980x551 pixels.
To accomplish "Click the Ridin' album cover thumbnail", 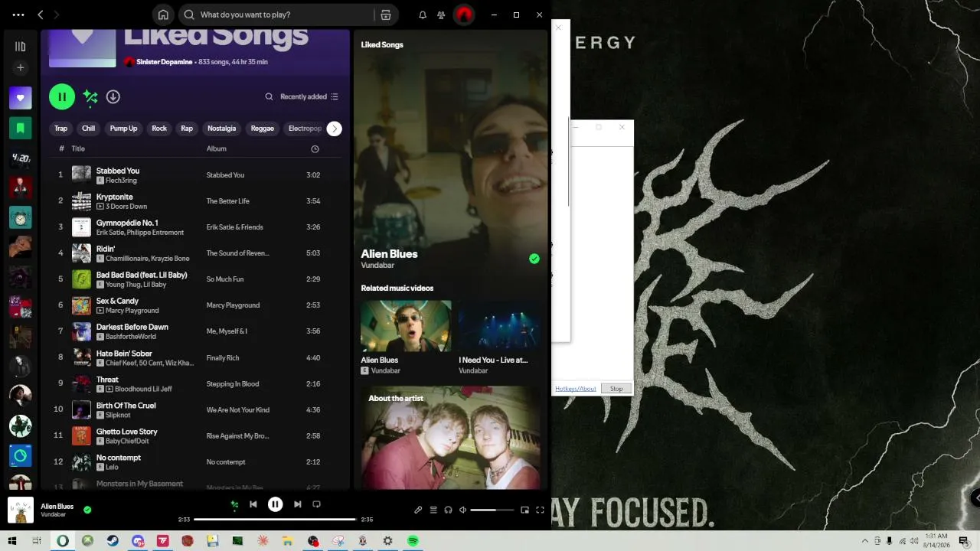I will point(81,253).
